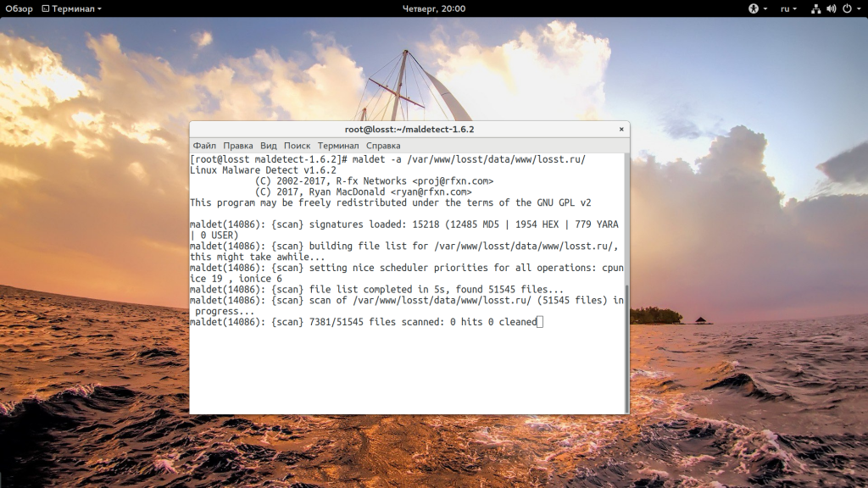Open the clock showing Четверг, 20:00
This screenshot has height=488, width=868.
click(x=433, y=8)
